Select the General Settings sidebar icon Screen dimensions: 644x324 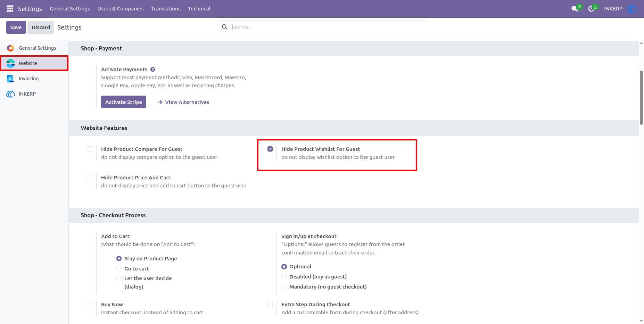[x=10, y=48]
